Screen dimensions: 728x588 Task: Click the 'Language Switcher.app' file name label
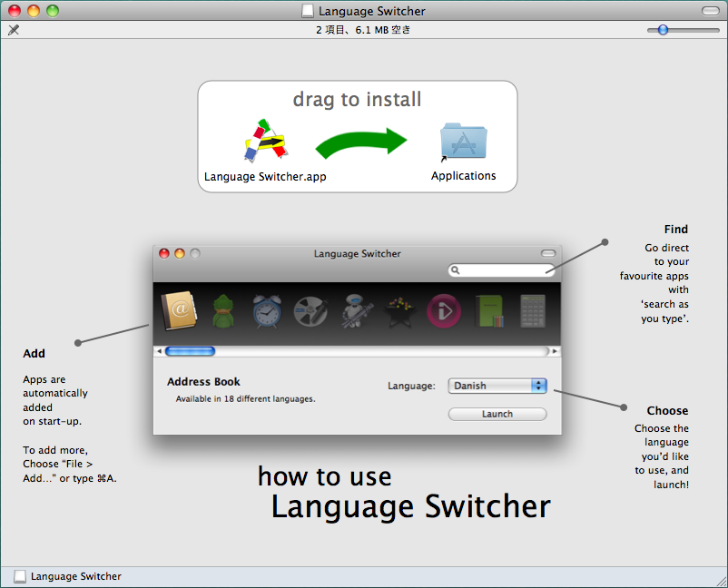click(265, 177)
